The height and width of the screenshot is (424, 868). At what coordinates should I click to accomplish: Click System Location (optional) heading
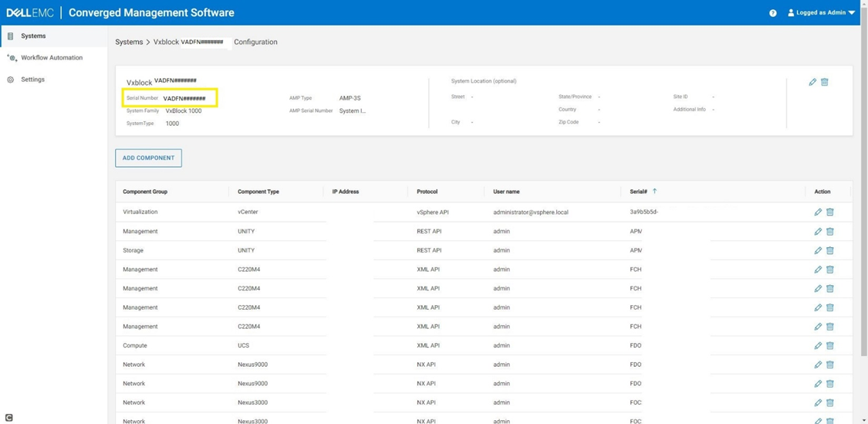484,81
